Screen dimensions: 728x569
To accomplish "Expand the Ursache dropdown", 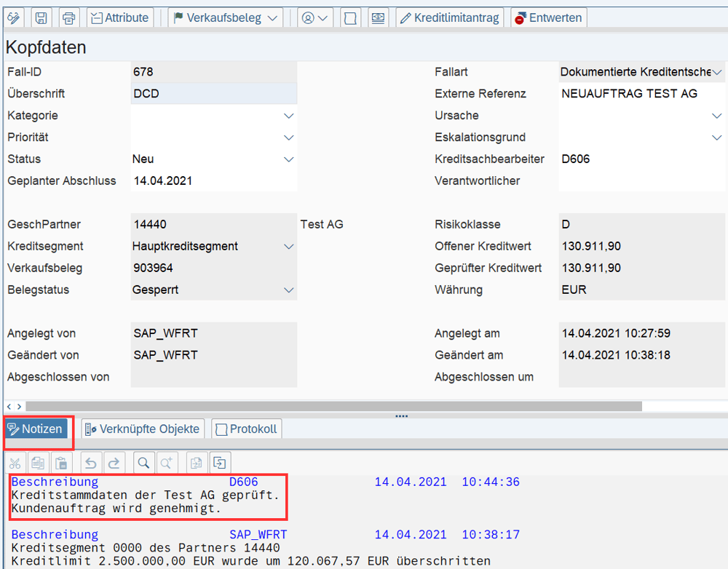I will pyautogui.click(x=717, y=116).
